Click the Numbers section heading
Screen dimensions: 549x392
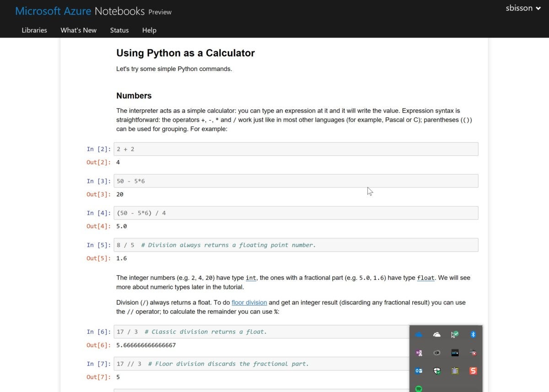coord(134,96)
